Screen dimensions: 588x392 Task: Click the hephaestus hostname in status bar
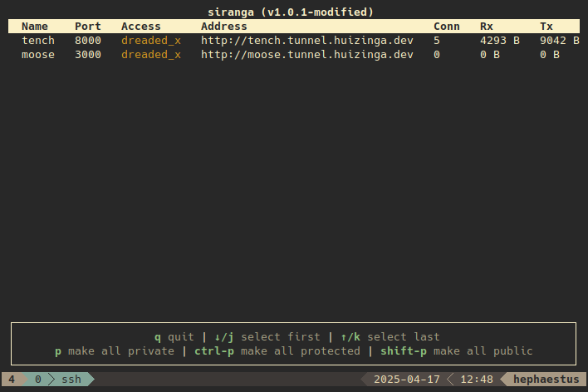pos(546,380)
